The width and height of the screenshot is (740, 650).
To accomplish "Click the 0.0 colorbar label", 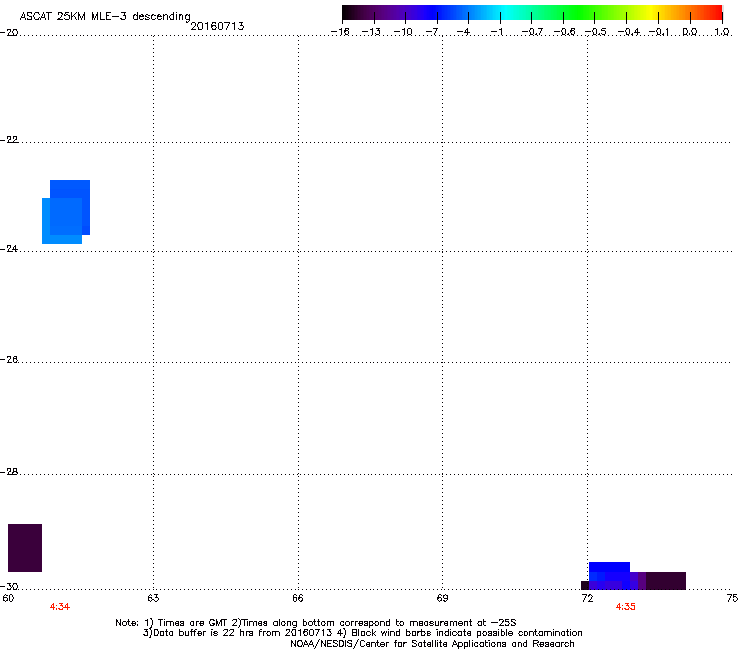I will point(690,32).
